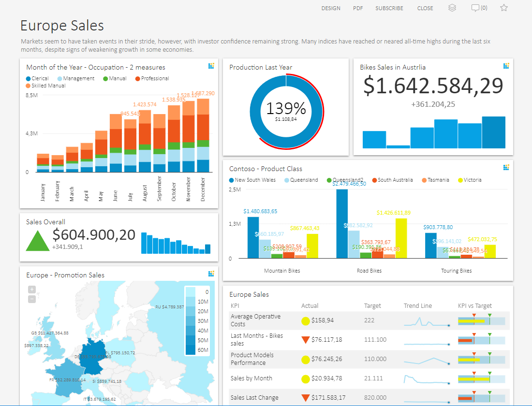Toggle Queensland2 legend item
This screenshot has width=532, height=406.
click(345, 180)
